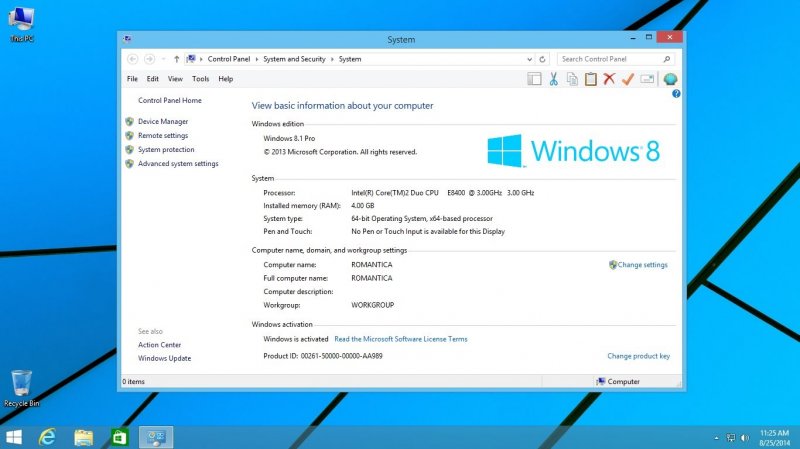
Task: Click the ROMANTICA computer name value
Action: 371,265
